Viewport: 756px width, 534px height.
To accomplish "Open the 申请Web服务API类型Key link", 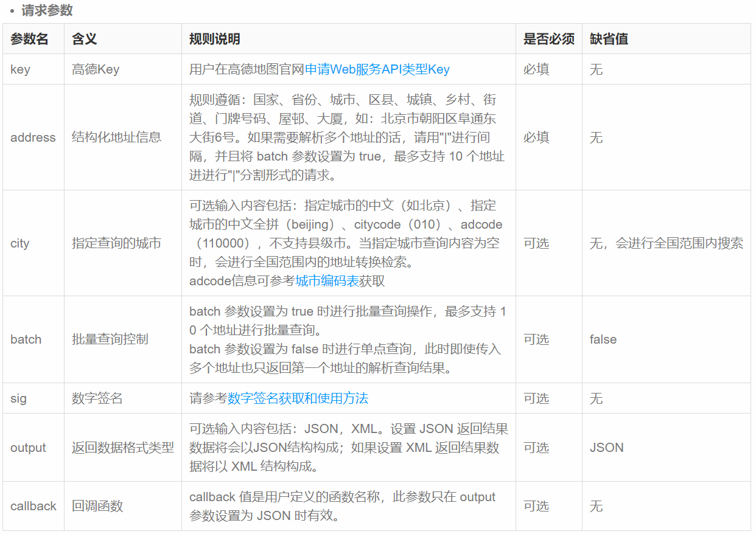I will pos(379,69).
